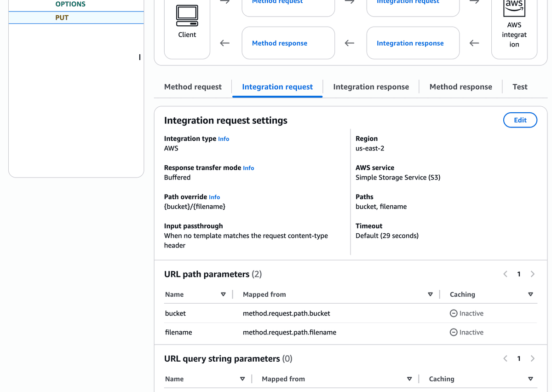Click the Integration request settings heading
The width and height of the screenshot is (552, 392).
pos(226,121)
